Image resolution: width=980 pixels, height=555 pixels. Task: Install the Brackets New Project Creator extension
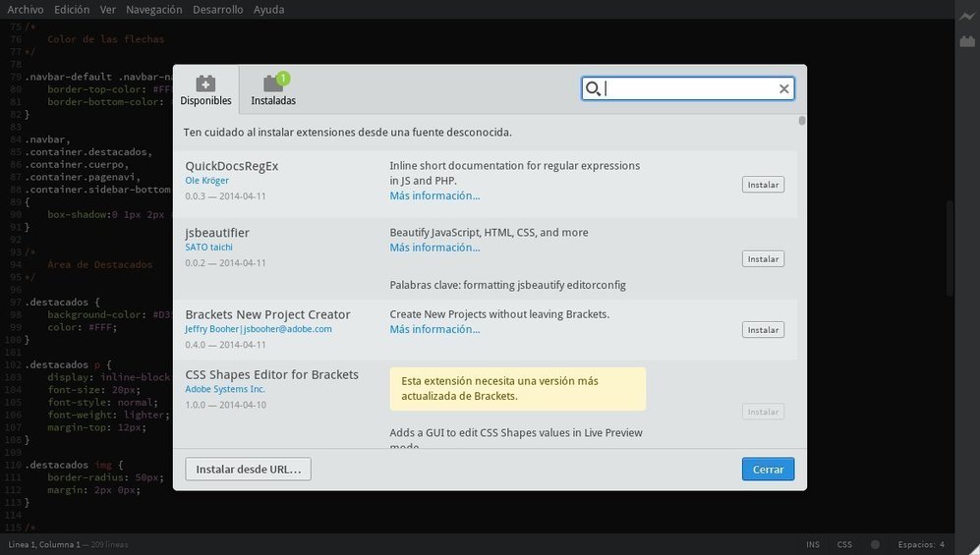(763, 330)
